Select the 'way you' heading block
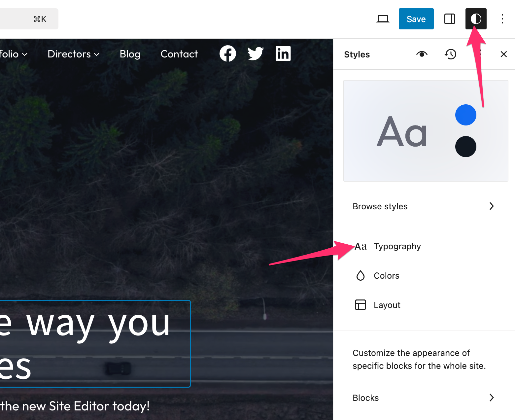Screen dimensions: 515x420 [95, 343]
